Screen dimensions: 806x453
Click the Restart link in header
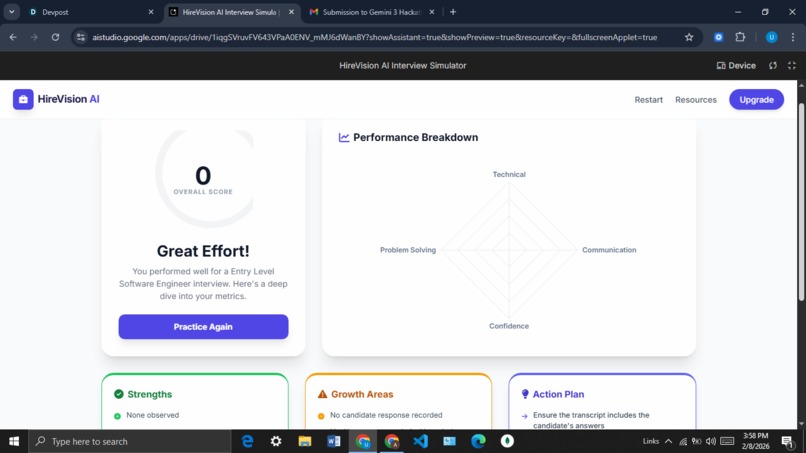pos(648,100)
